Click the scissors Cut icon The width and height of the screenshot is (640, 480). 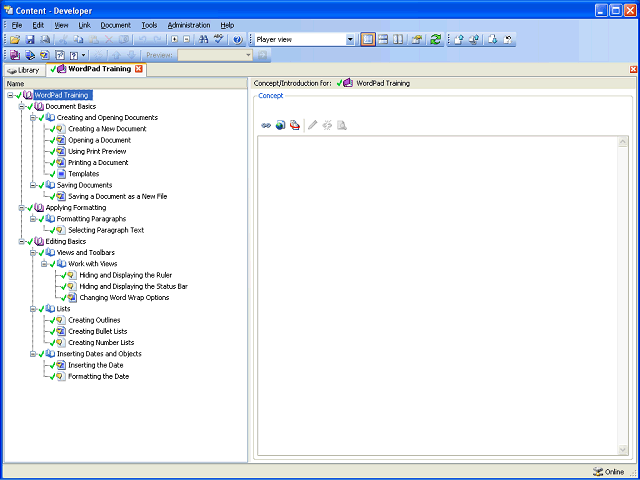[63, 40]
